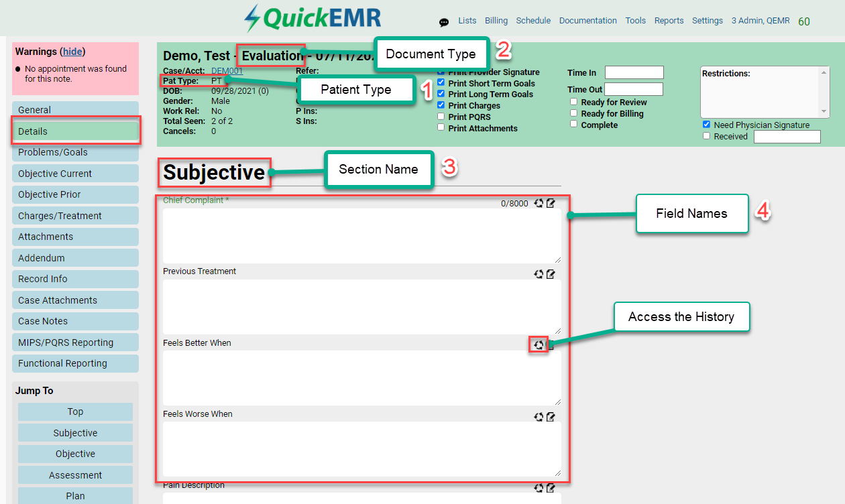Uncheck Print Charges checkbox
Image resolution: width=845 pixels, height=504 pixels.
(441, 105)
